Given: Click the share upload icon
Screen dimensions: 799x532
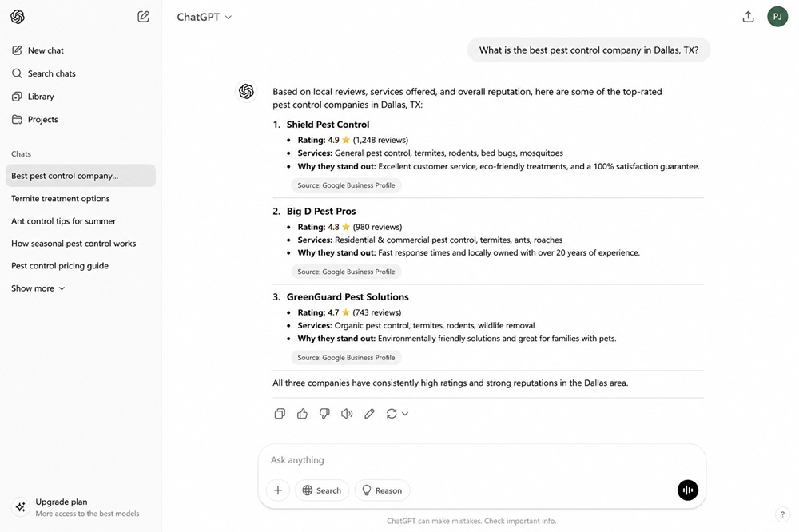Looking at the screenshot, I should (x=748, y=17).
